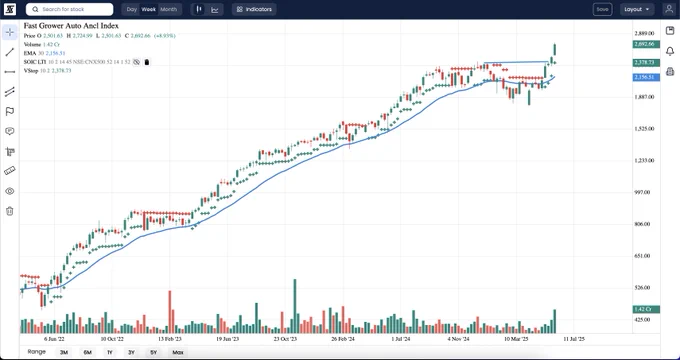The image size is (680, 360).
Task: Open the user profile icon
Action: (669, 9)
